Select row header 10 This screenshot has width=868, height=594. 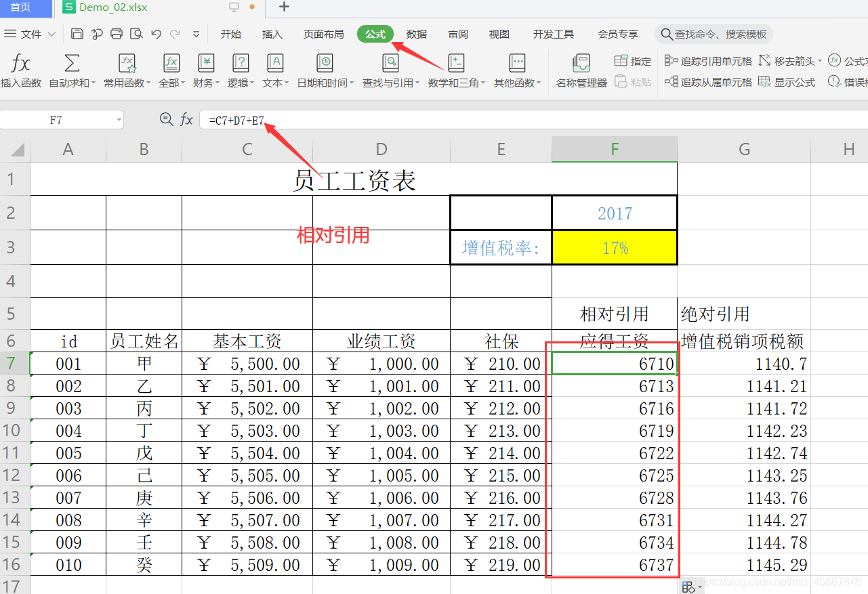[x=15, y=431]
